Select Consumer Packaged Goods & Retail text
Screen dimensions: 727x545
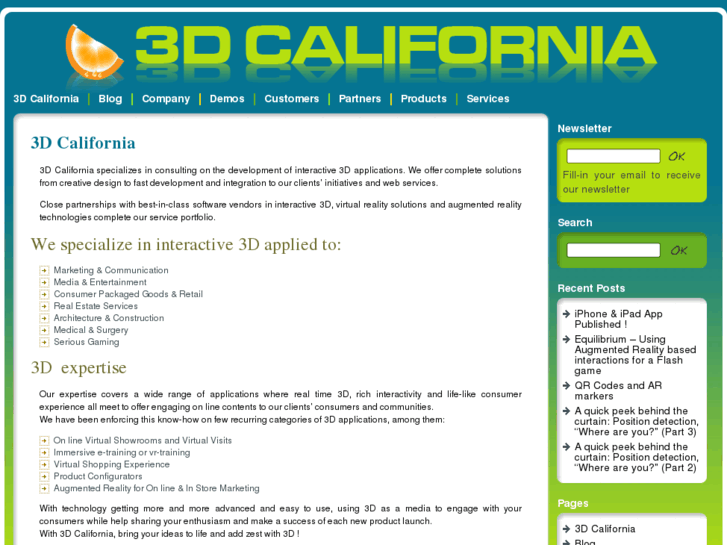pyautogui.click(x=128, y=294)
